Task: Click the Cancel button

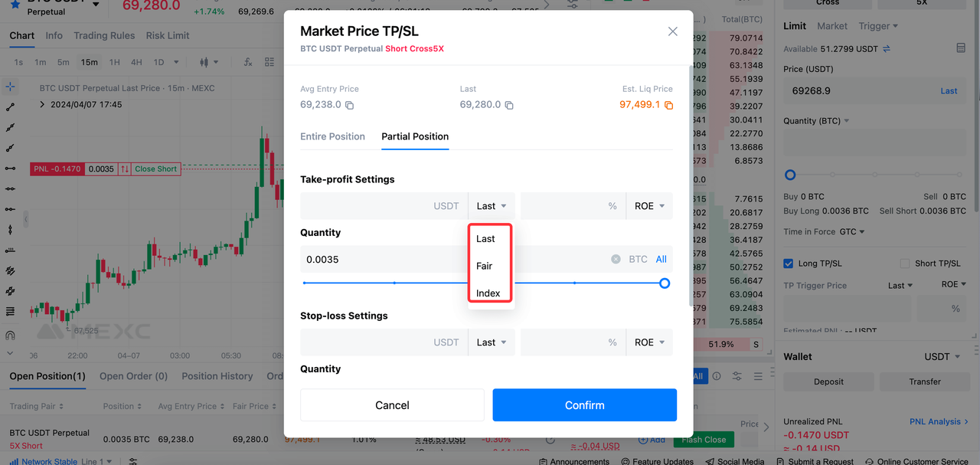Action: [392, 405]
